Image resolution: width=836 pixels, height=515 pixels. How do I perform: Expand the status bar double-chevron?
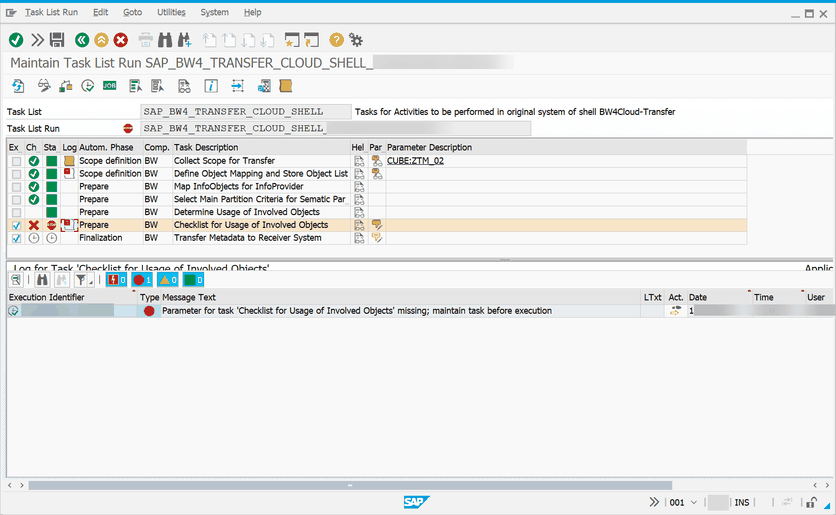pos(654,502)
